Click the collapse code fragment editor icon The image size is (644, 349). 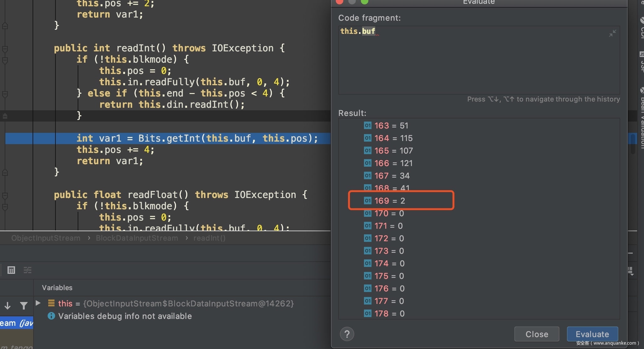[612, 33]
